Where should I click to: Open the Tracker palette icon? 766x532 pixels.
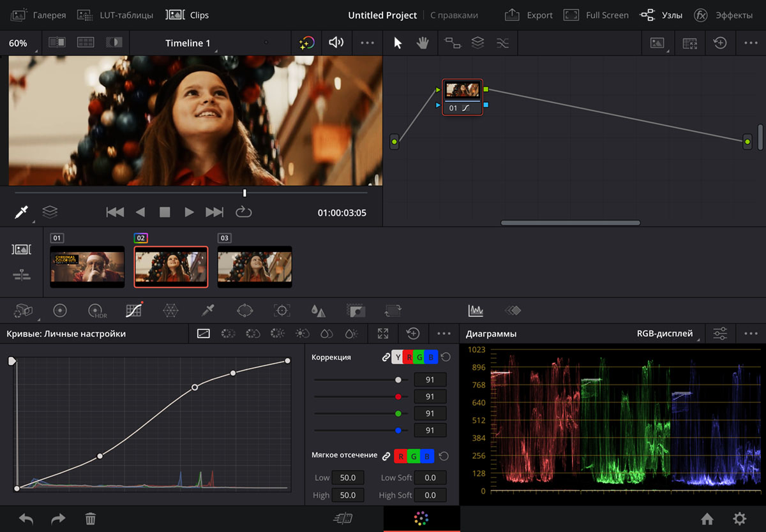point(282,311)
